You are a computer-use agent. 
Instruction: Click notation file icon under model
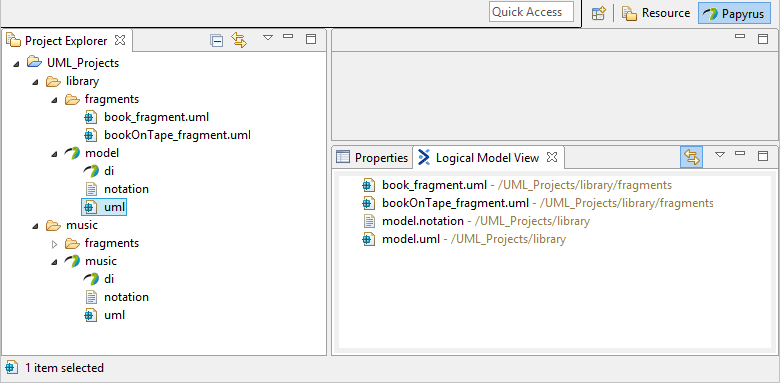pyautogui.click(x=91, y=189)
